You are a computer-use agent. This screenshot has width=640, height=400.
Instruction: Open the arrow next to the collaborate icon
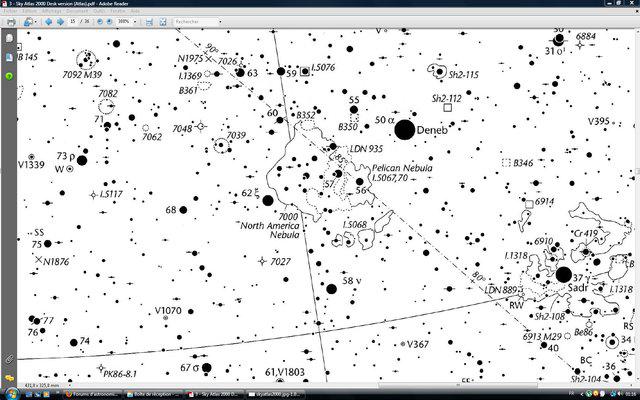(36, 22)
